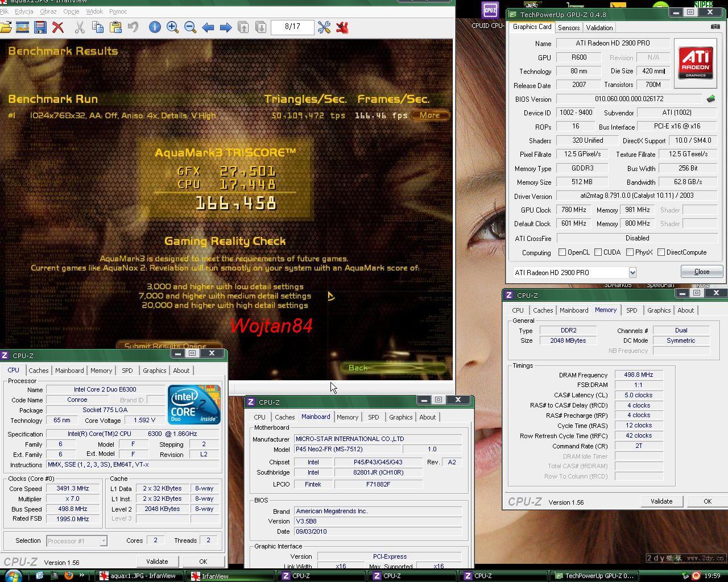Image resolution: width=728 pixels, height=582 pixels.
Task: Switch to the Validation tab in GPU-Z
Action: click(x=599, y=27)
